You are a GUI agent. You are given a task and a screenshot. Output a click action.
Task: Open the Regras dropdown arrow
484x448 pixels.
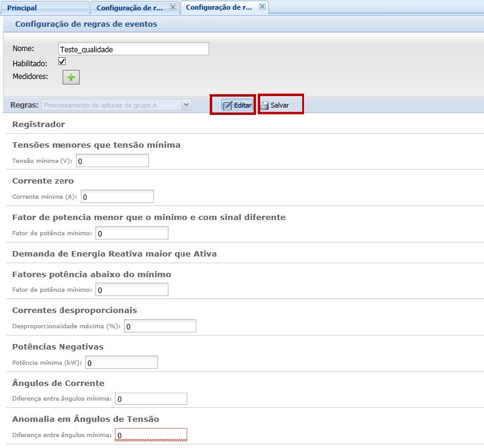tap(187, 105)
